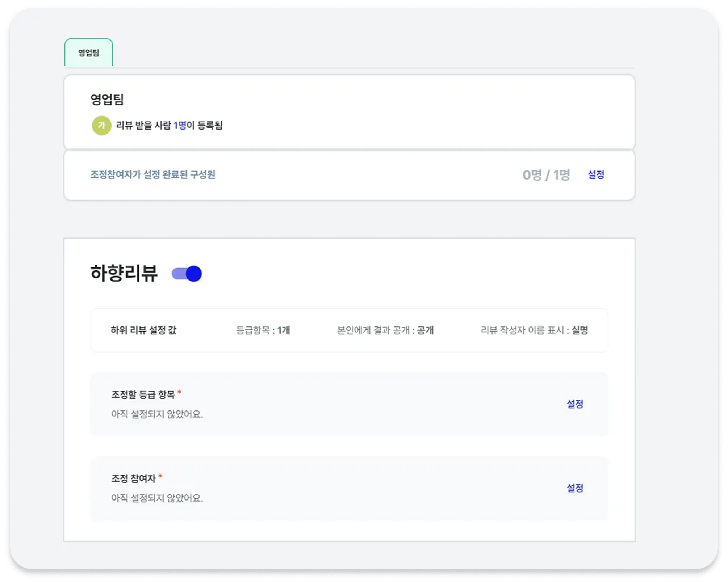Click the 등급항목 : 1개 value
This screenshot has height=582, width=728.
pos(263,330)
